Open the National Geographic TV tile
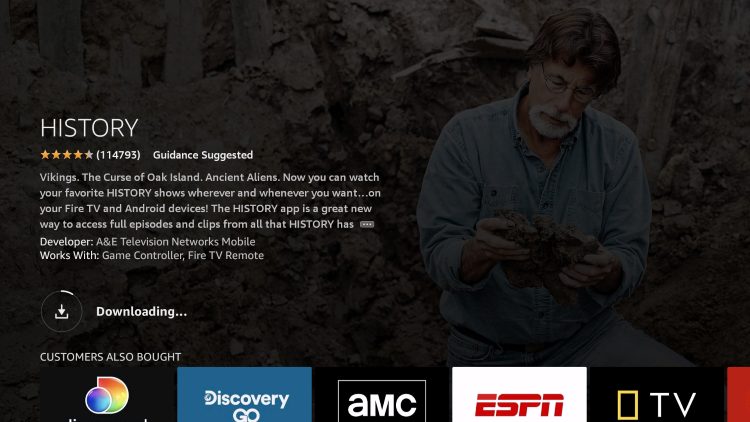750x422 pixels. [657, 395]
